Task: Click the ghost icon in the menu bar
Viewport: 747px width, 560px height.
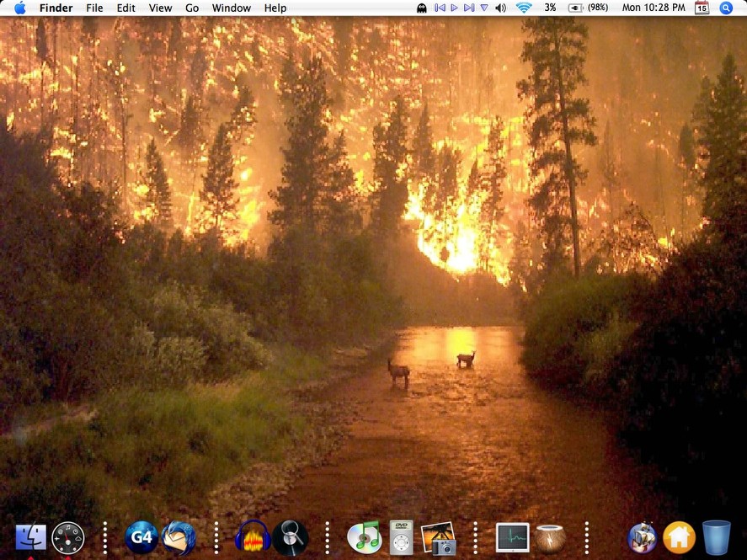Action: coord(422,8)
